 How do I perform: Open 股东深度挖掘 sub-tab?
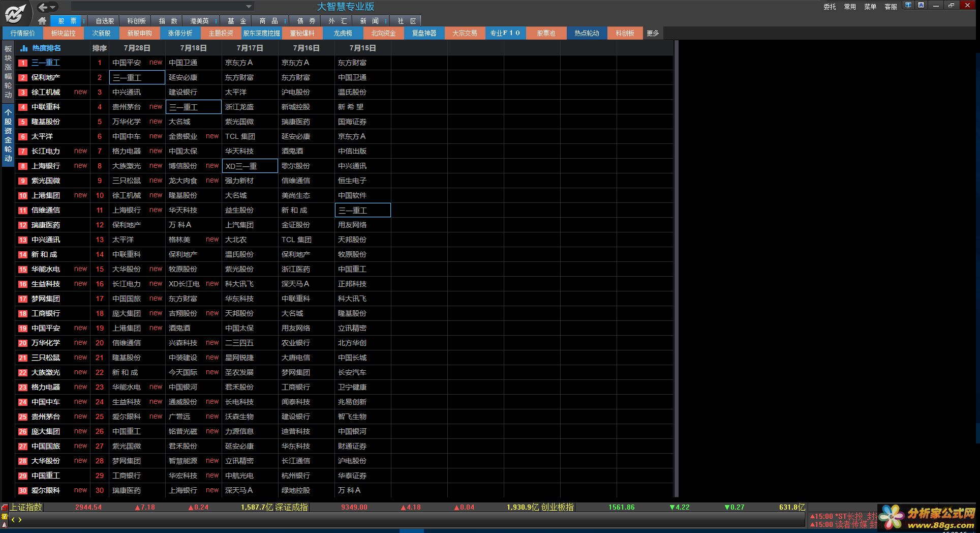tap(261, 33)
